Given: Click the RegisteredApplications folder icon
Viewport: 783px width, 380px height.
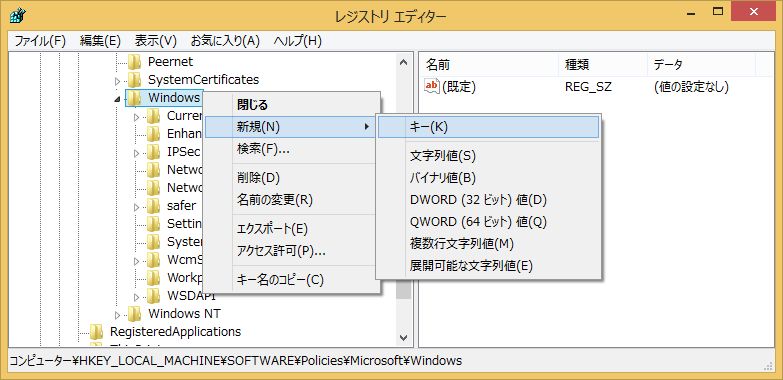Looking at the screenshot, I should coord(96,332).
